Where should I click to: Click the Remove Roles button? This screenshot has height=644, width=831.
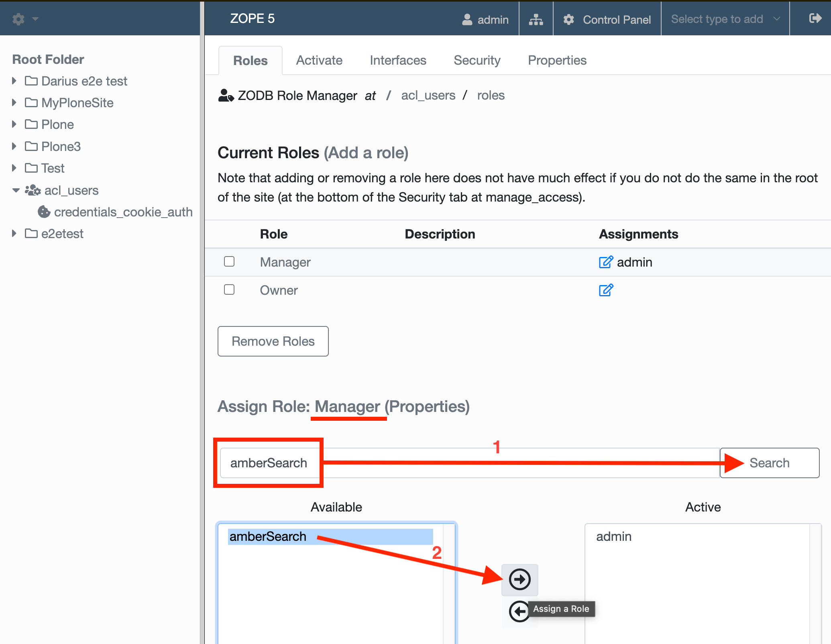pos(273,341)
